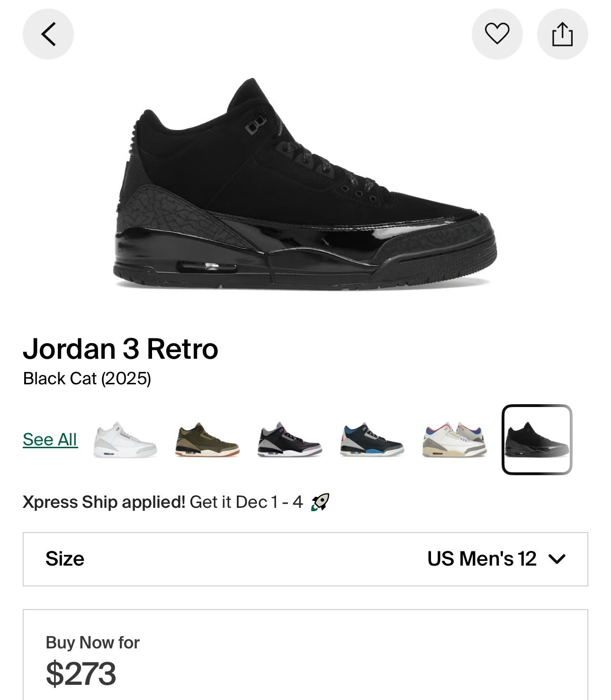Click the Black Cat (2025) subtitle

coord(87,379)
